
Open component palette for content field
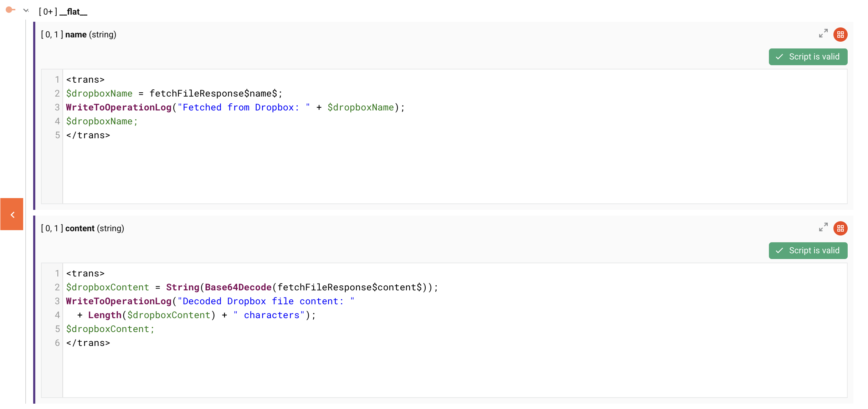click(840, 228)
